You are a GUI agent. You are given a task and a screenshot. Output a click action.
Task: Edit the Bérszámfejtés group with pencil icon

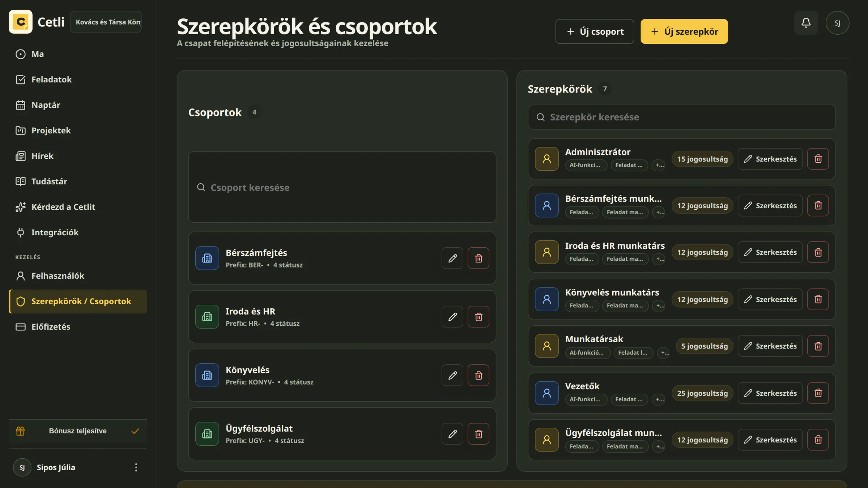(452, 258)
